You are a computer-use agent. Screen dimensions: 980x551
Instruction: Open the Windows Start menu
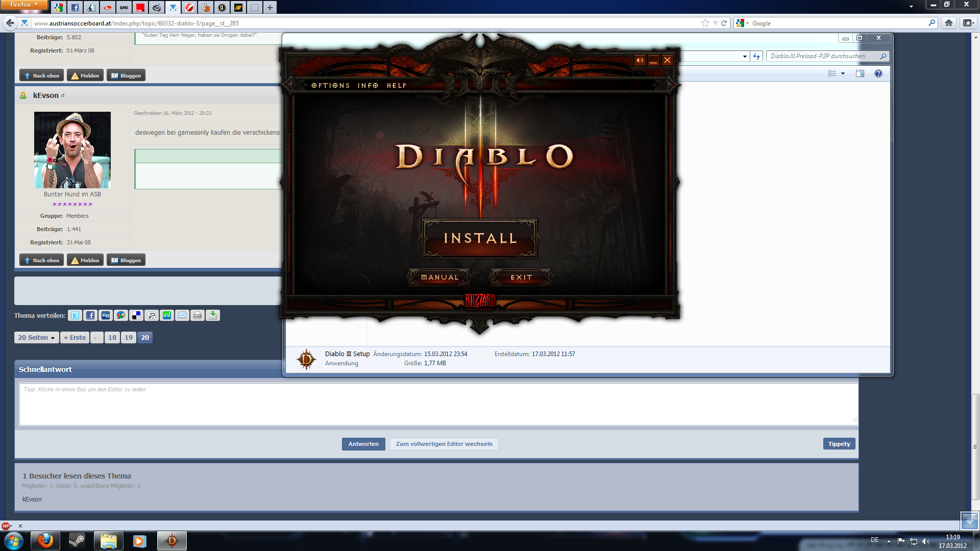13,541
